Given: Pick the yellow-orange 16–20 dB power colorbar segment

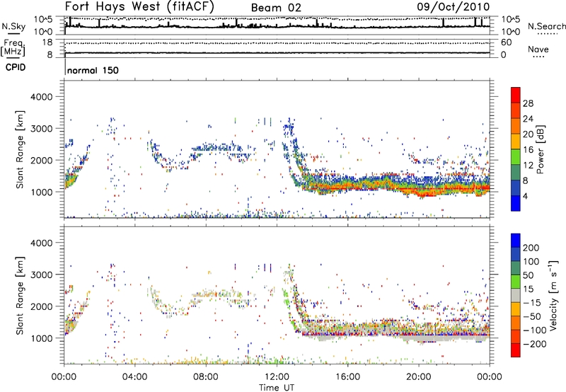Looking at the screenshot, I should 516,142.
